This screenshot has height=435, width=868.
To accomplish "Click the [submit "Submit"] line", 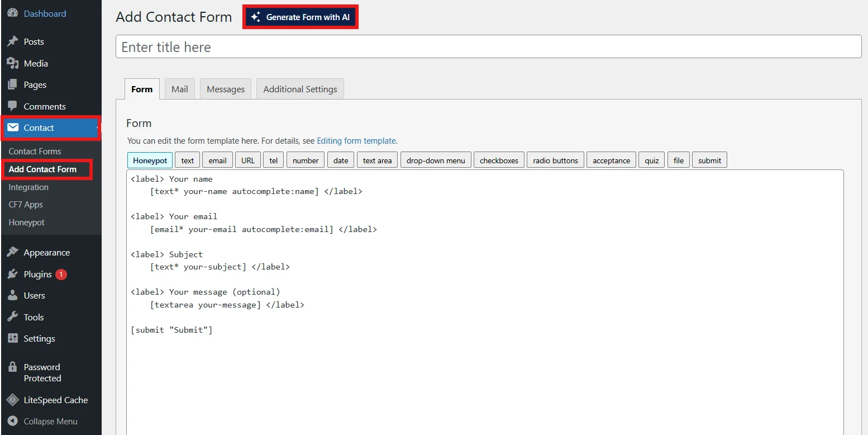I will pos(171,330).
